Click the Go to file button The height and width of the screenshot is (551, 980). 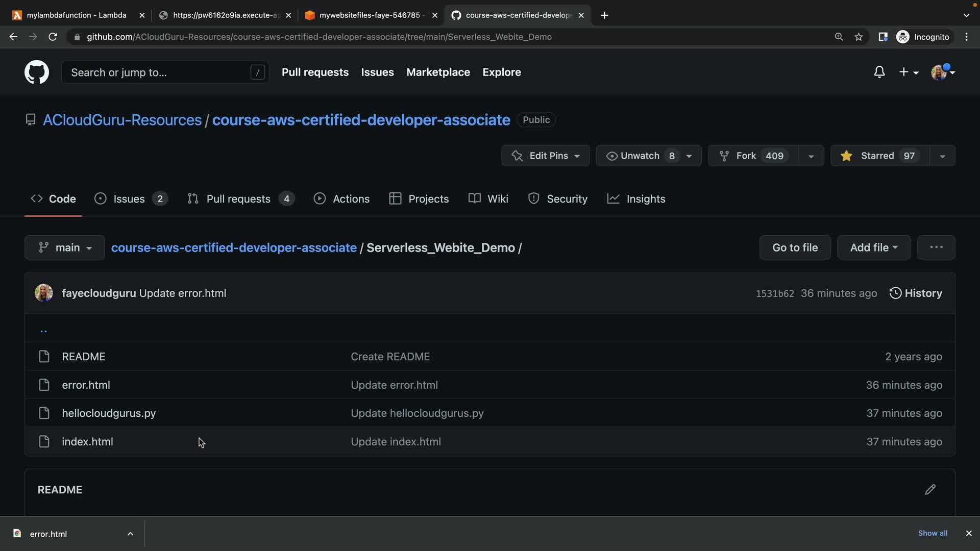pos(795,247)
